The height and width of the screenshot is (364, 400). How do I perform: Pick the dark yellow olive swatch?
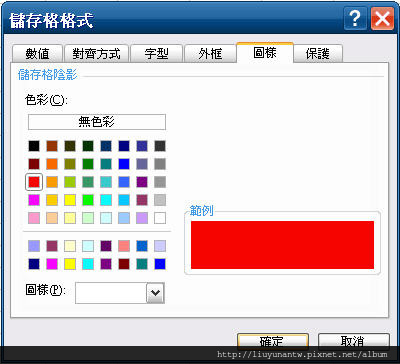point(70,164)
